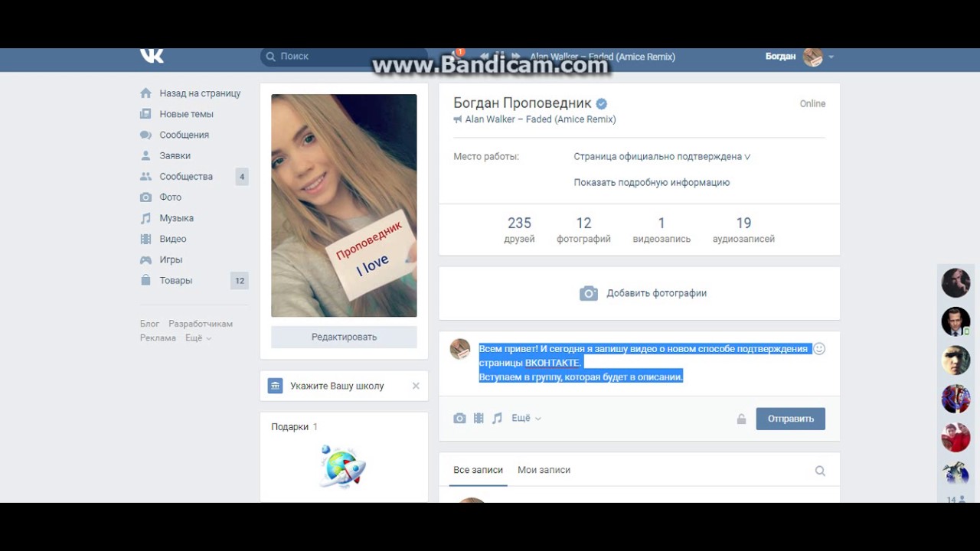
Task: Open the notifications bell with red badge
Action: tap(458, 55)
